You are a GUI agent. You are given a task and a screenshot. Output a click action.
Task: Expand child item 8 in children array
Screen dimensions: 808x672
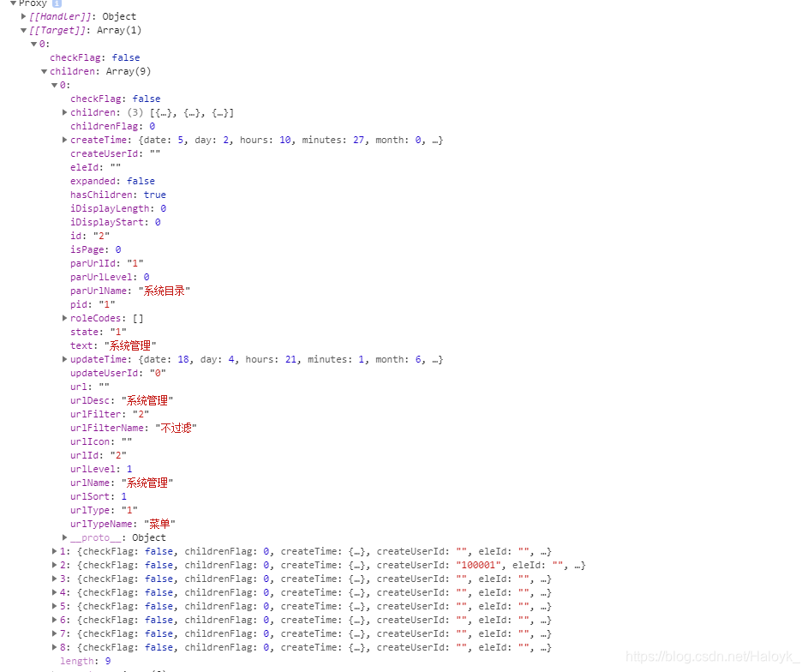click(x=54, y=647)
